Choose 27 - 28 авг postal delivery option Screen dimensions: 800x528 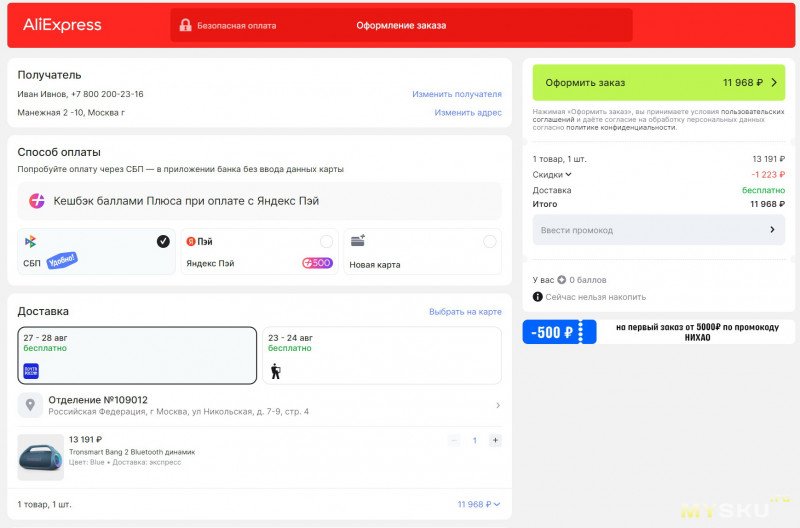click(137, 355)
